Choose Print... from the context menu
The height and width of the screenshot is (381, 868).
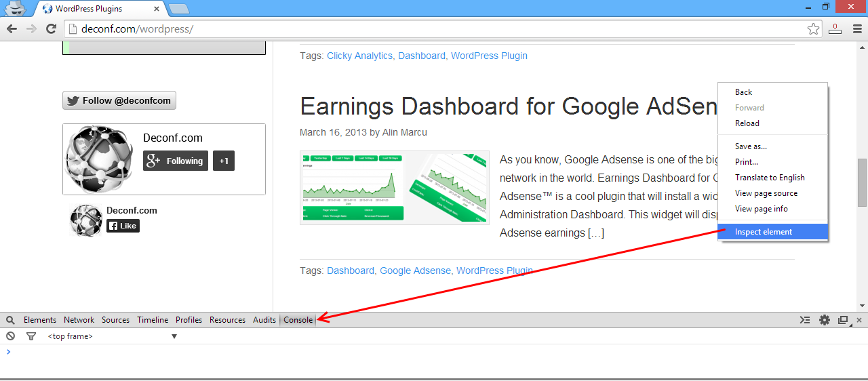click(x=773, y=162)
